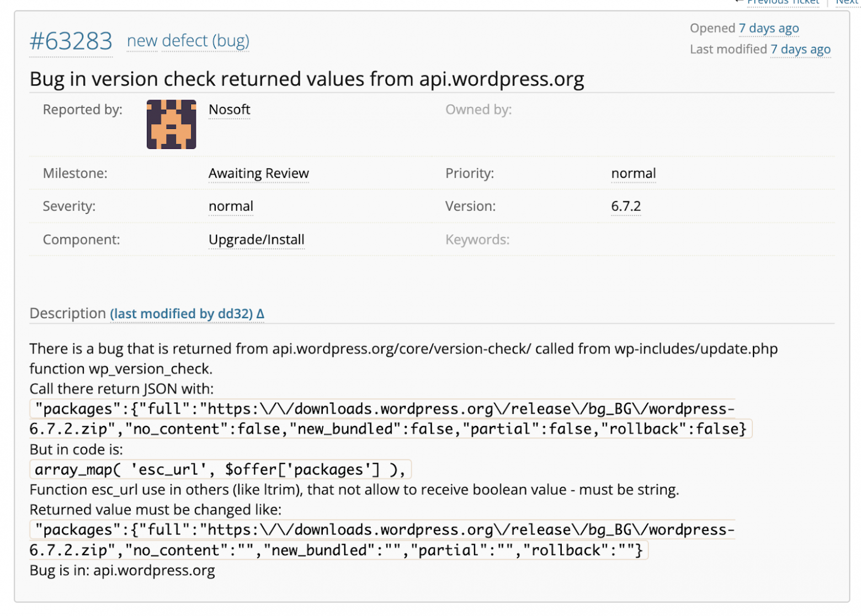Click 'last modified by dd32' description link
The image size is (861, 616).
click(187, 314)
